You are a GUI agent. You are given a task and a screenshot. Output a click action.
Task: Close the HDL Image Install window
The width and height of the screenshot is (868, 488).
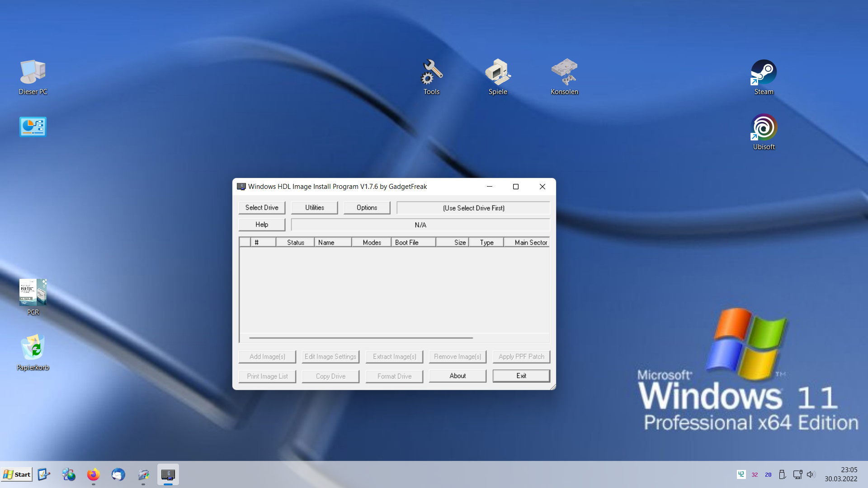pos(542,187)
